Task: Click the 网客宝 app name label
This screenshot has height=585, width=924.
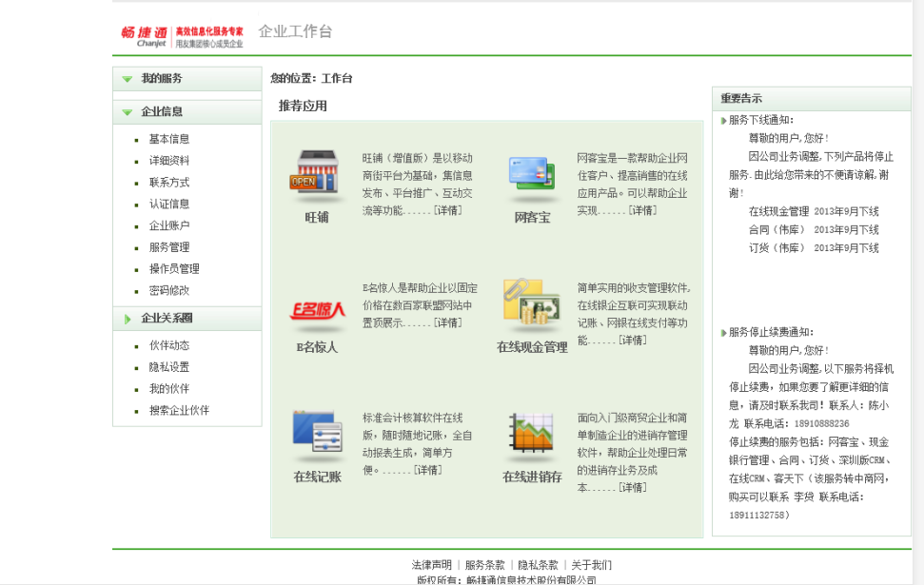Action: click(532, 218)
